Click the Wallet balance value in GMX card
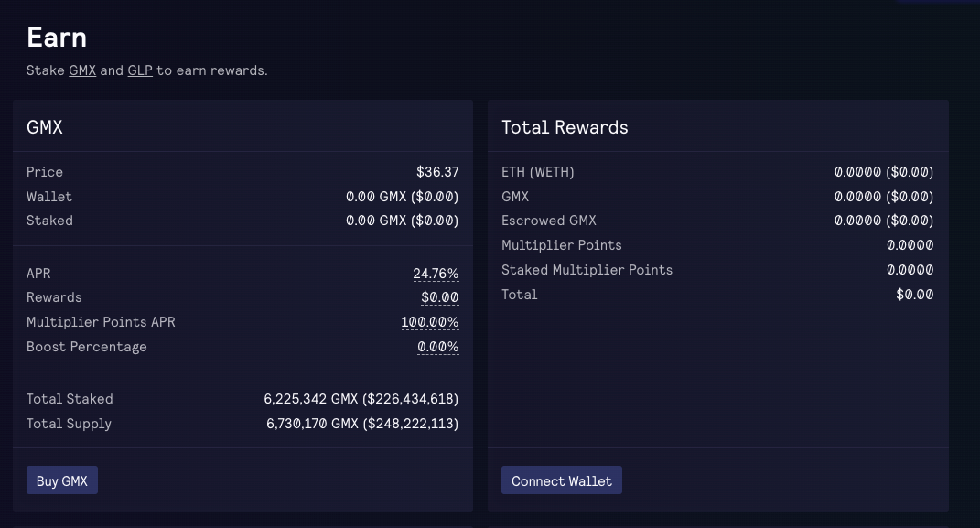The height and width of the screenshot is (528, 980). [x=402, y=197]
